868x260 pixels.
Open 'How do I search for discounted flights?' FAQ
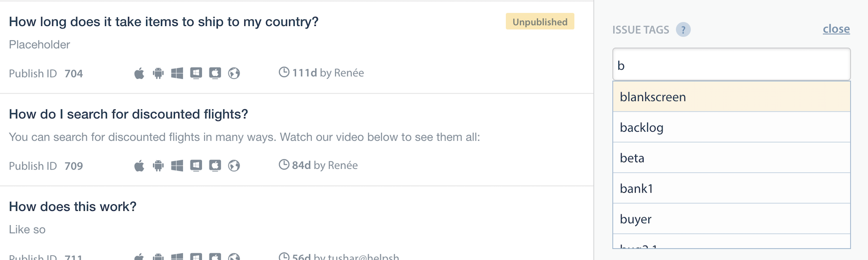128,114
